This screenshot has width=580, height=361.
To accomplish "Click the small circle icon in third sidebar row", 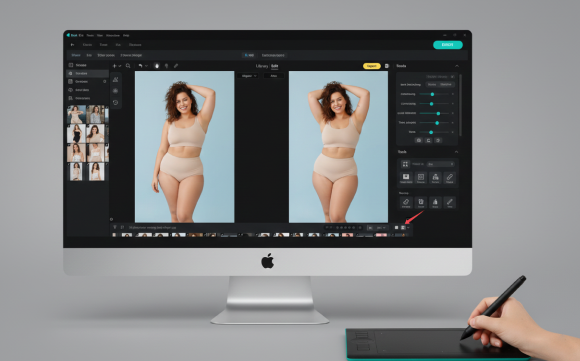I will (x=104, y=82).
